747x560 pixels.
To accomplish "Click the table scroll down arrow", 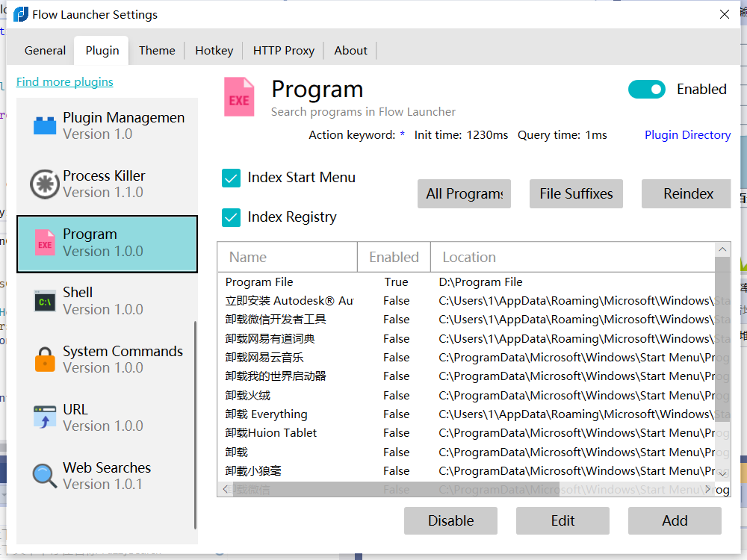I will pos(722,474).
